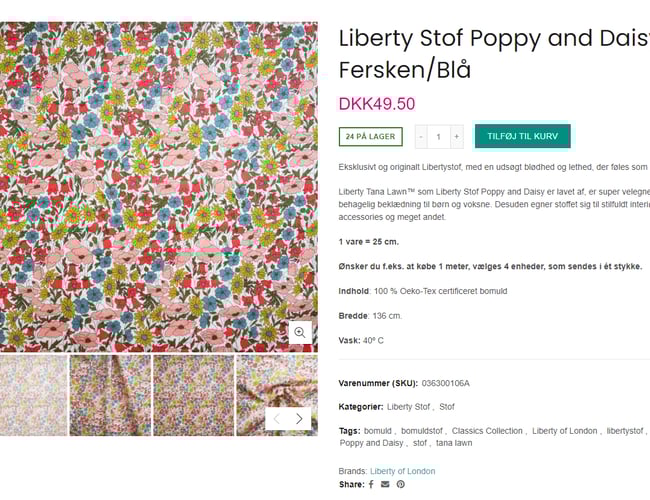Open the Liberty of London brand link
Screen dimensions: 650x500
tap(402, 471)
